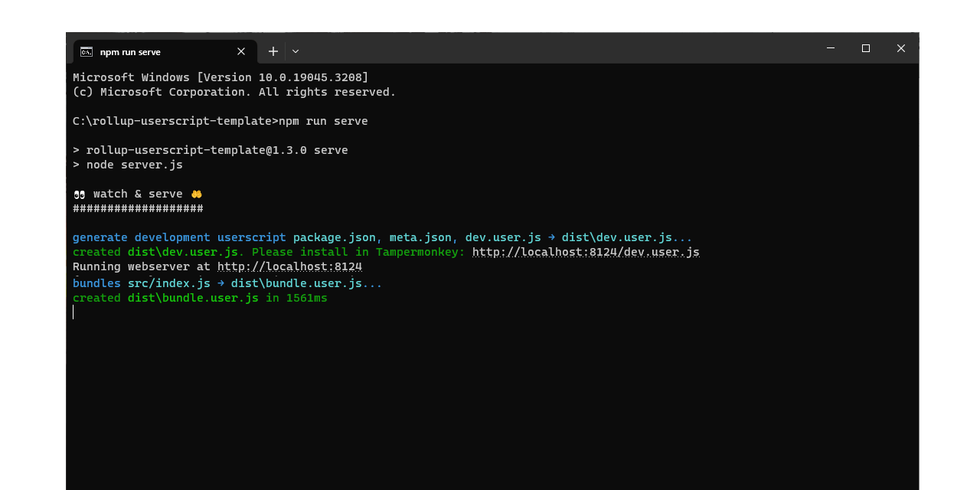Screen dimensions: 980x490
Task: Minimize the terminal window
Action: click(831, 47)
